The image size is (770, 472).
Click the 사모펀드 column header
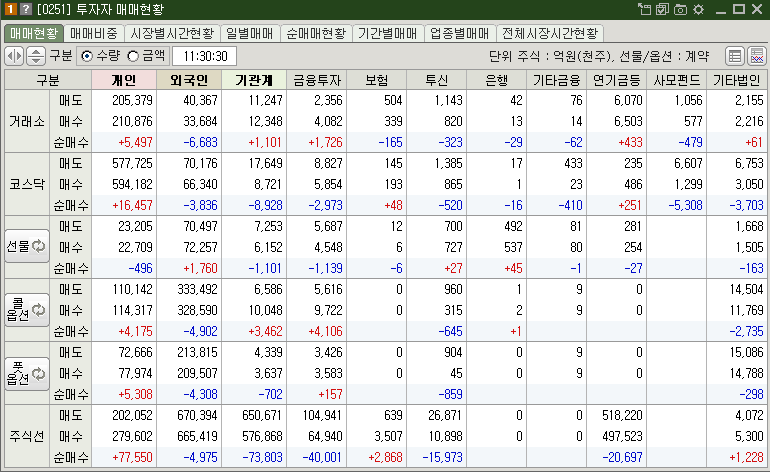point(676,80)
